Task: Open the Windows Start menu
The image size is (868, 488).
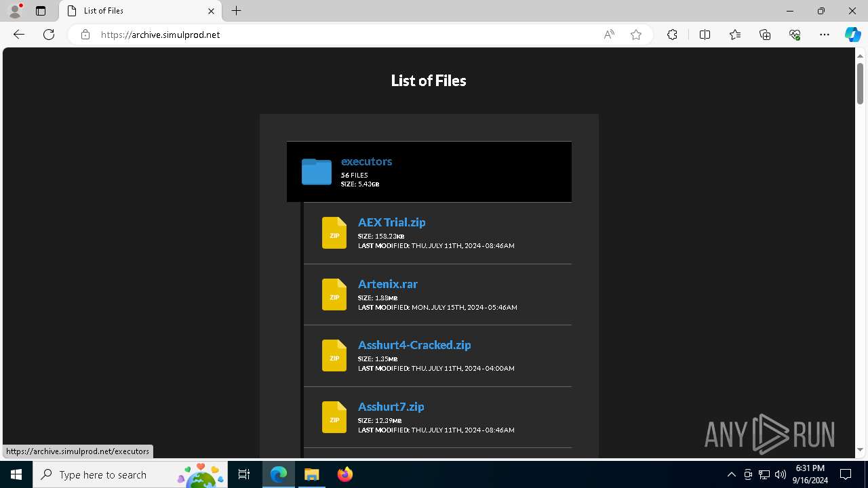Action: tap(16, 474)
